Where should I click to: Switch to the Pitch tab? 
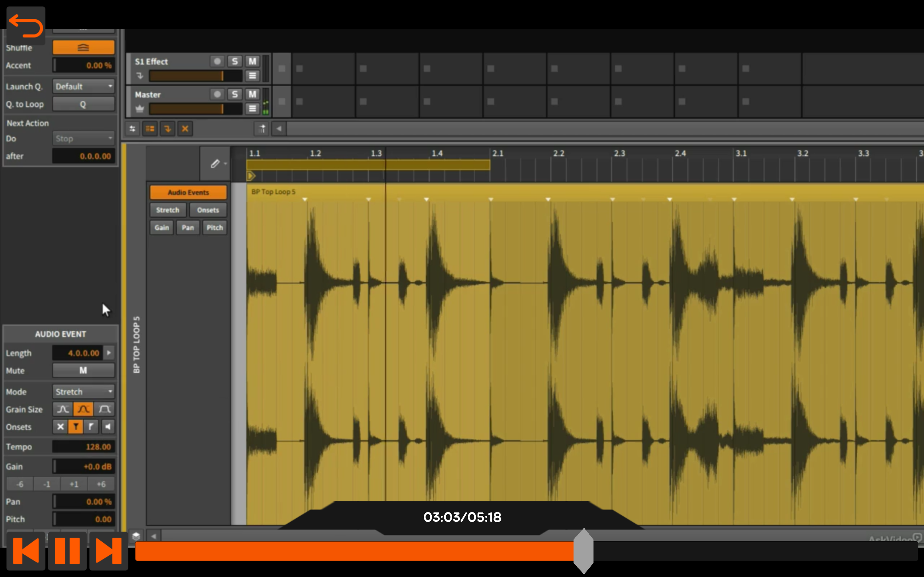215,227
